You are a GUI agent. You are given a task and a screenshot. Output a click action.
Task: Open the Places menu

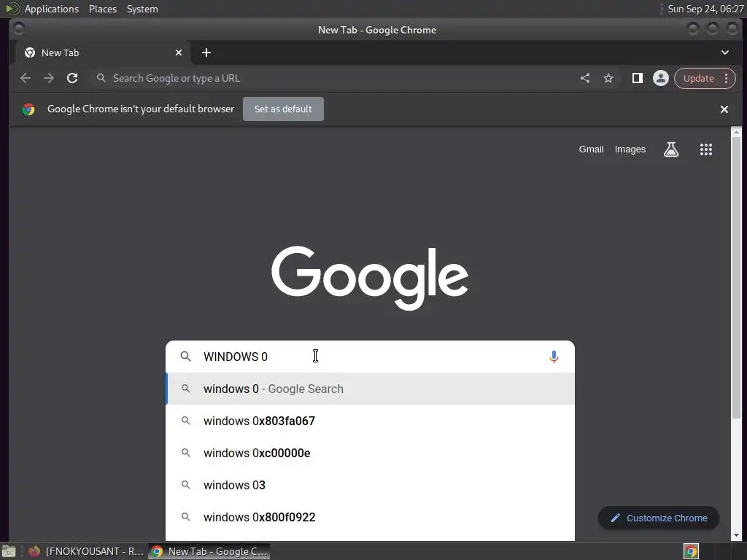coord(102,9)
